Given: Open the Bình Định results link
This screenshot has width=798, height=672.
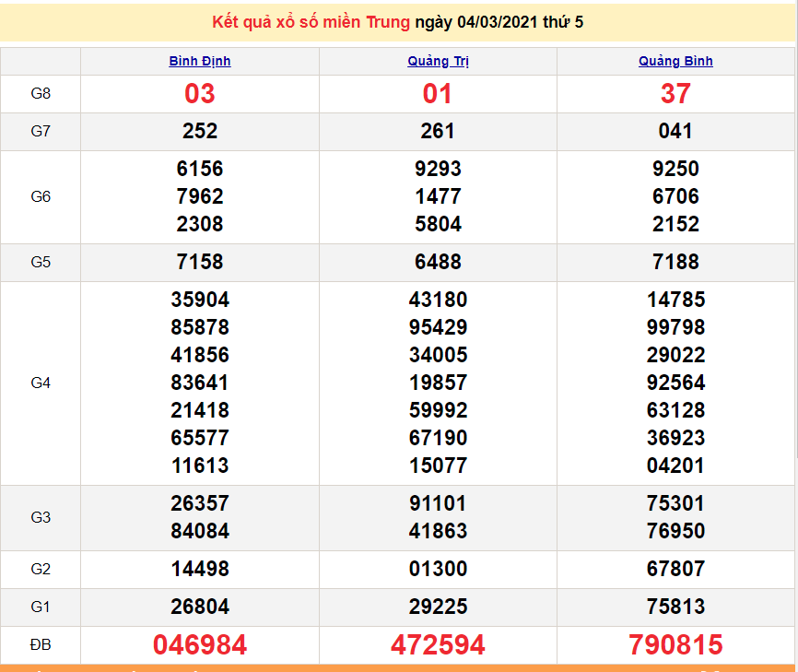Looking at the screenshot, I should tap(199, 61).
